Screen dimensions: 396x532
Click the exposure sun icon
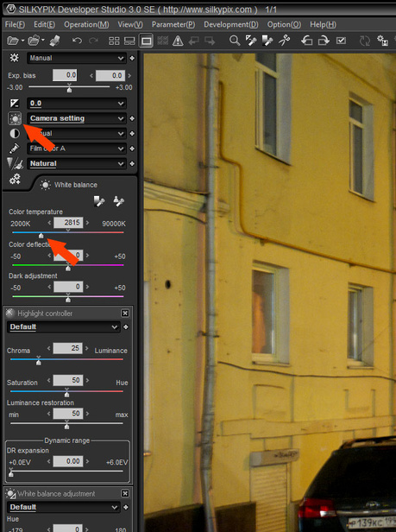coord(15,58)
